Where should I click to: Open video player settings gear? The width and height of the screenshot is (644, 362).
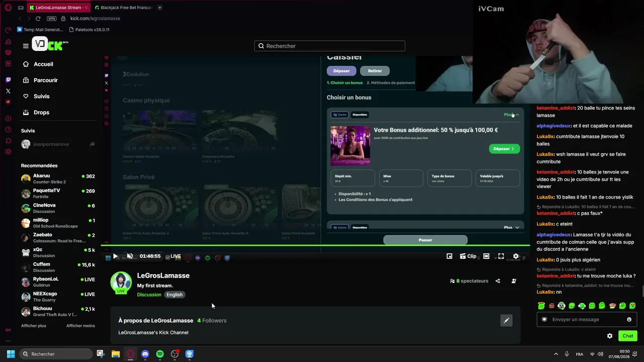click(x=516, y=256)
